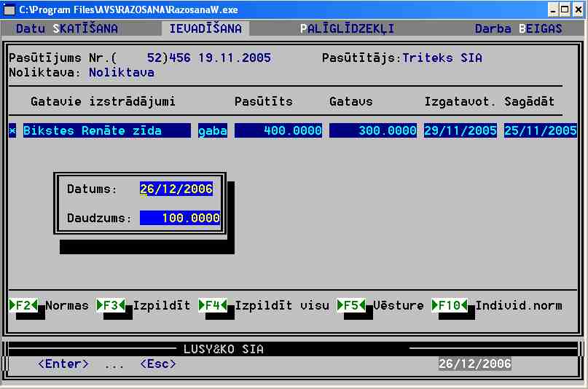
Task: Click the Datums field 26/12/2006
Action: point(176,189)
